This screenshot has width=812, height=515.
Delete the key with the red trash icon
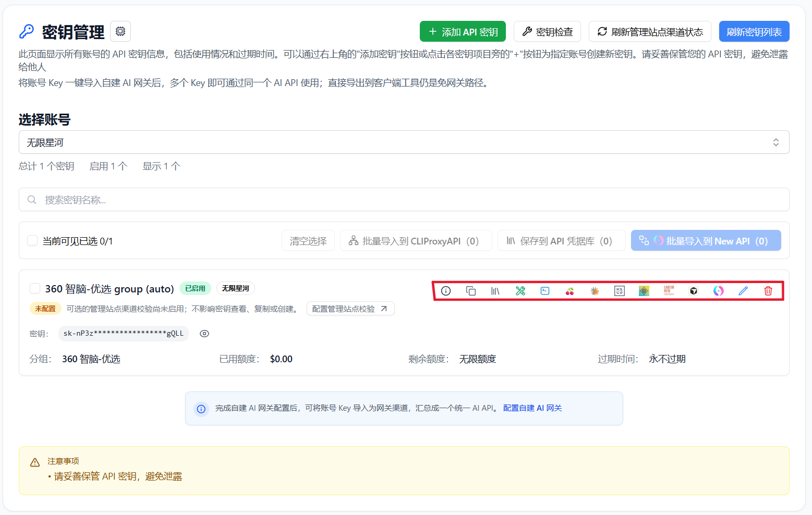[768, 291]
